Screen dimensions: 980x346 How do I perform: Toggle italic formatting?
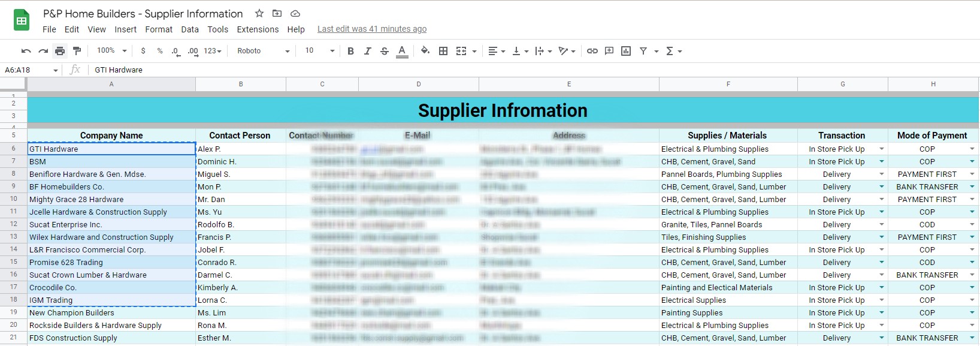point(368,51)
